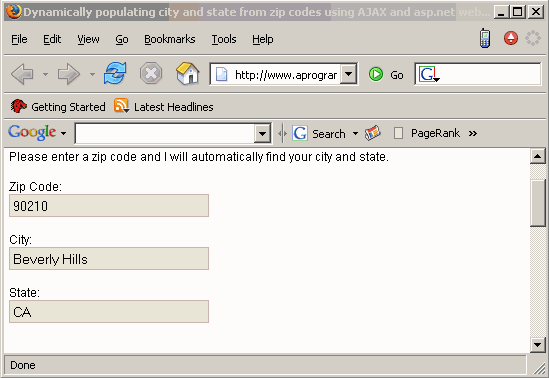549x378 pixels.
Task: Open the Tools menu
Action: [x=224, y=39]
